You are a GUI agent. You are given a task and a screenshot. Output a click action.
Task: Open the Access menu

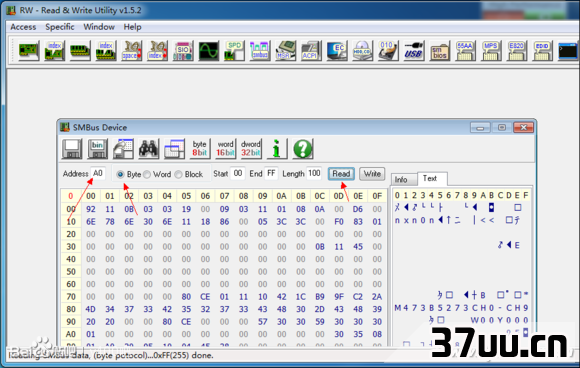point(23,27)
